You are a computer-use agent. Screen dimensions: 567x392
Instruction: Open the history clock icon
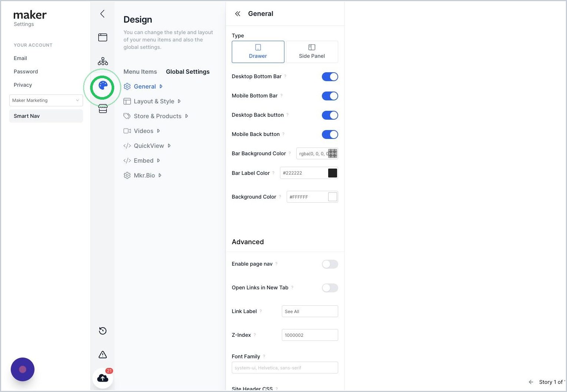click(x=103, y=331)
